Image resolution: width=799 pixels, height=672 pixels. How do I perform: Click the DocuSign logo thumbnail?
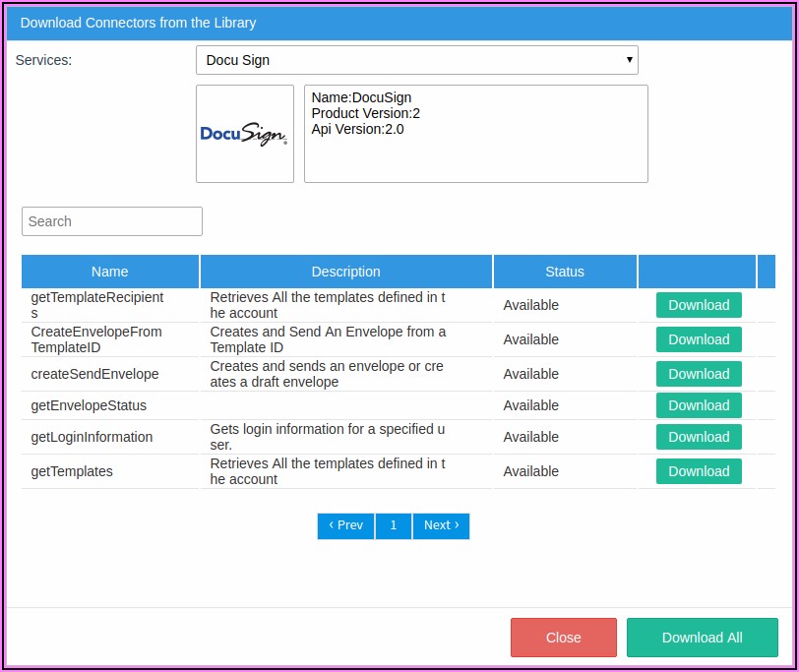click(x=244, y=134)
